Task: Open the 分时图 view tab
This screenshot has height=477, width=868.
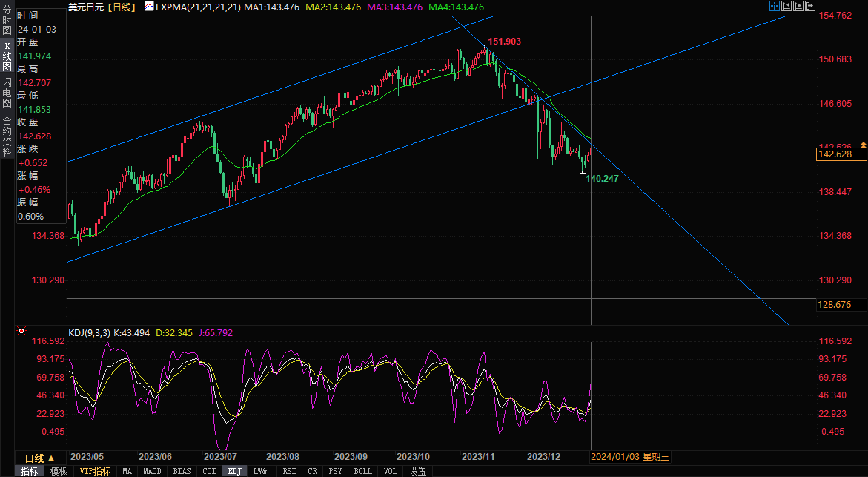Action: (7, 22)
